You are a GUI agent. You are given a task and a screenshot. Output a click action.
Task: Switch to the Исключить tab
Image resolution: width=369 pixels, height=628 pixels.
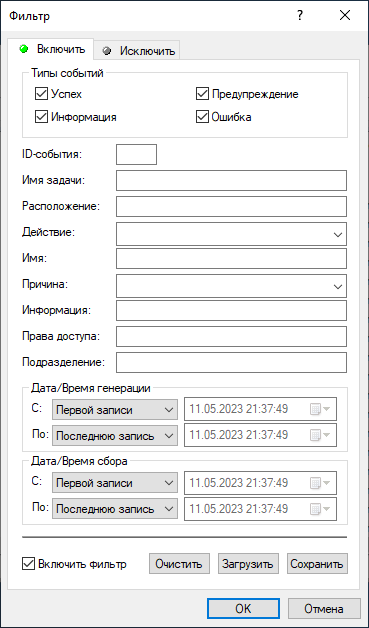pyautogui.click(x=137, y=51)
